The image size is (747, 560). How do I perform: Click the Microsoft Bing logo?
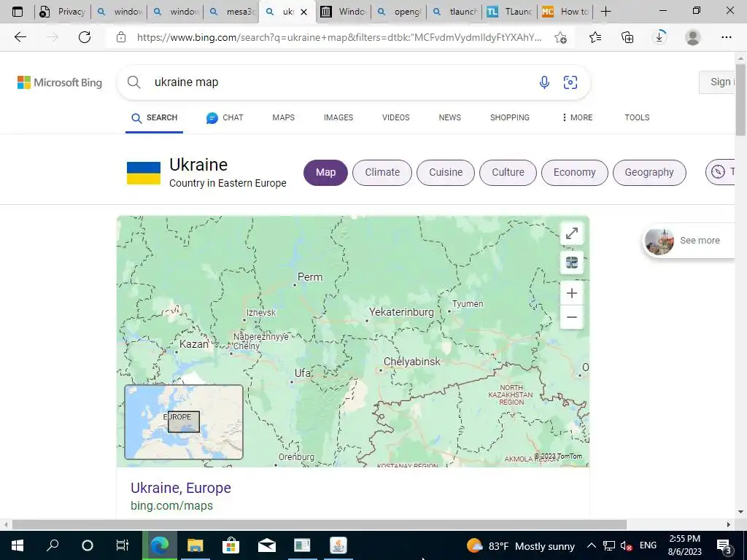point(60,82)
